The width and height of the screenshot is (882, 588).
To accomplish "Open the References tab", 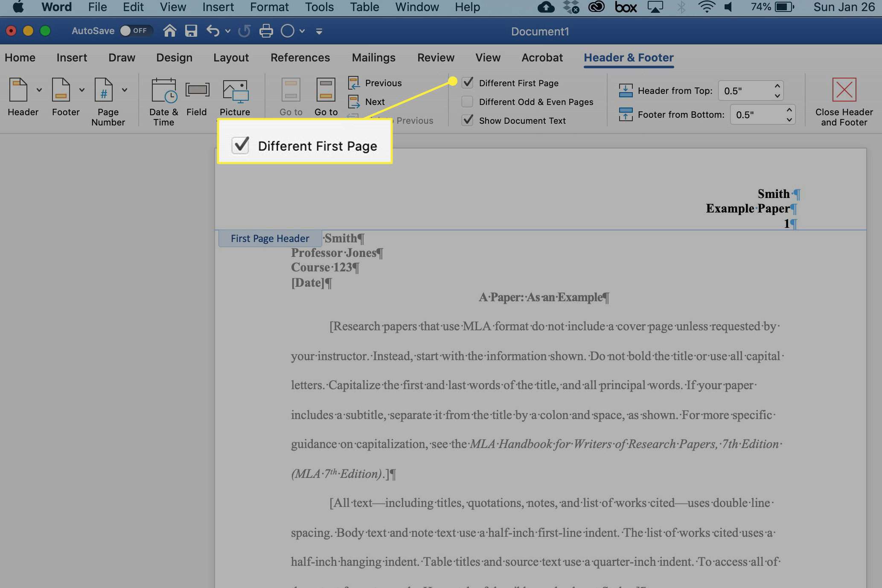I will click(300, 57).
